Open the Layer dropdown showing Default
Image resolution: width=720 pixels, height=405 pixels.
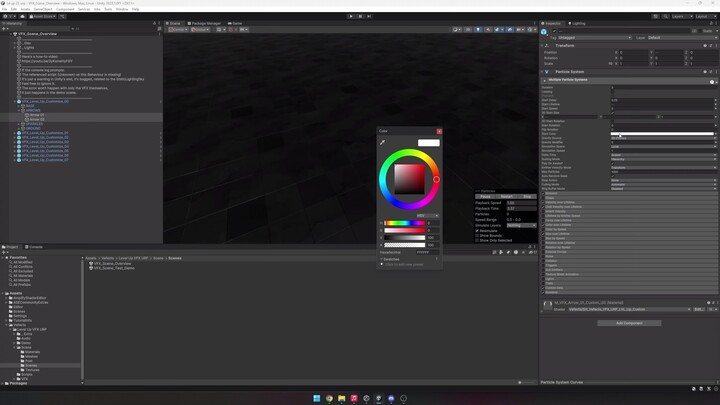point(682,38)
